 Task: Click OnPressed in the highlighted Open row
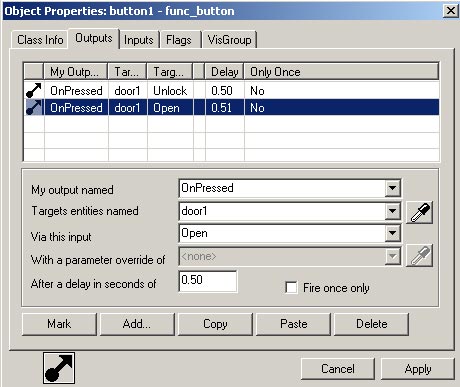tap(76, 108)
